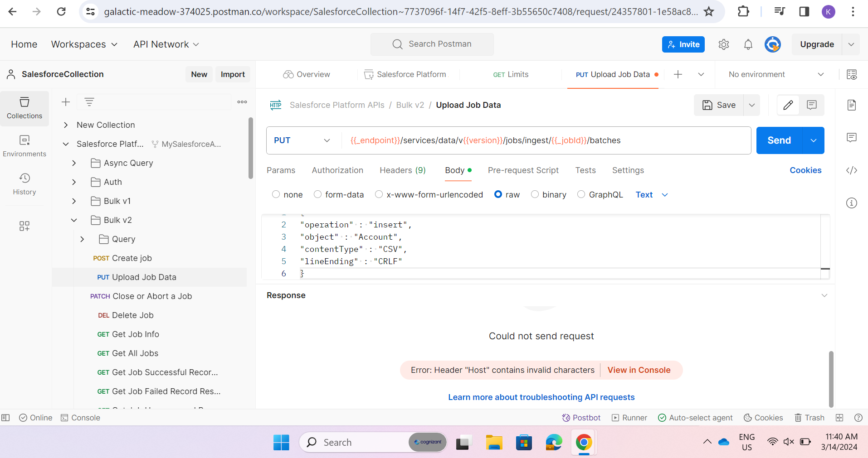
Task: Select the none body type
Action: pos(276,194)
